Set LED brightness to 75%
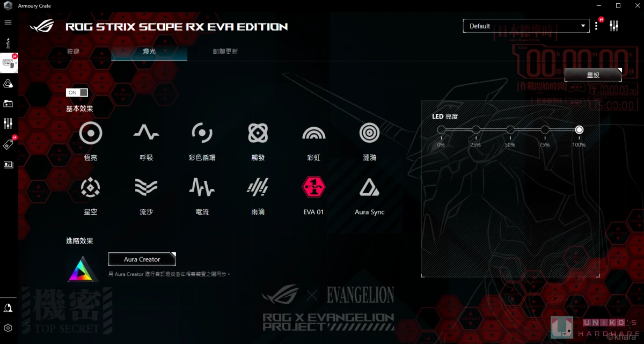Viewport: 644px width, 344px height. 545,130
